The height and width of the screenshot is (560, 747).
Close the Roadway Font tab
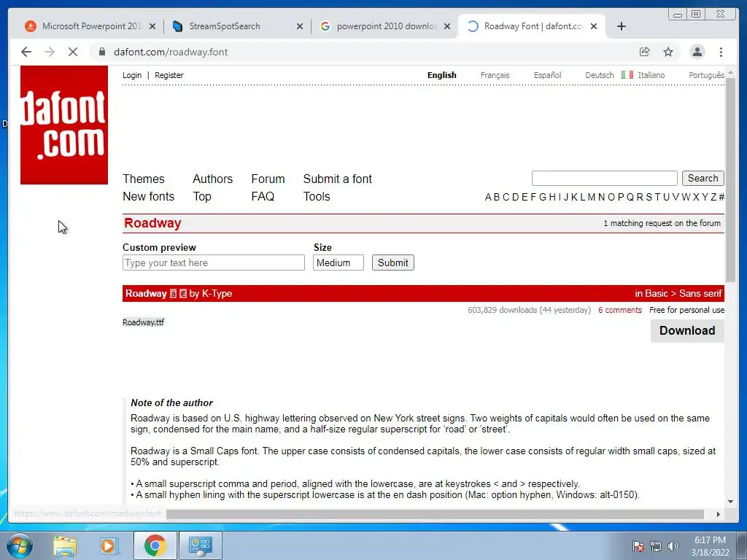coord(594,26)
